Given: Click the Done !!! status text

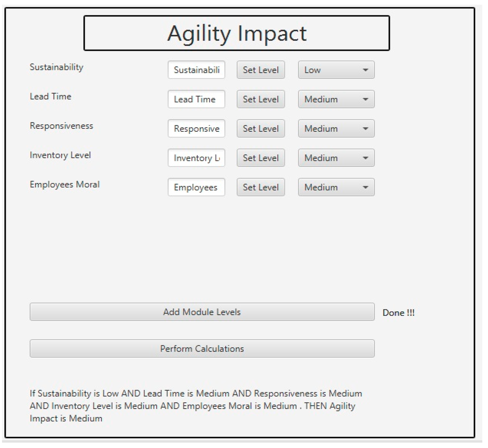Looking at the screenshot, I should [398, 313].
